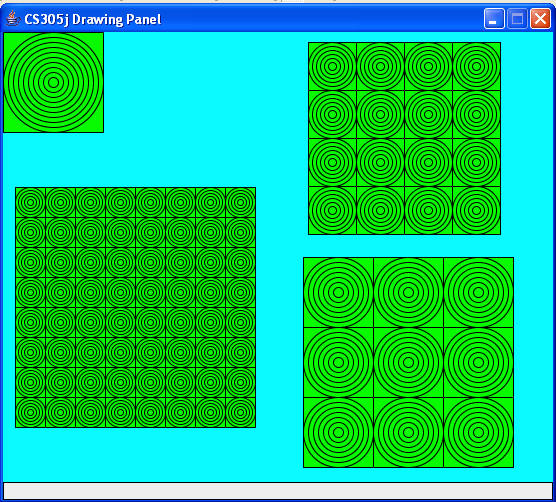Image resolution: width=556 pixels, height=502 pixels.
Task: Click bottom-left circle of the eight-by-eight grid
Action: coord(30,412)
